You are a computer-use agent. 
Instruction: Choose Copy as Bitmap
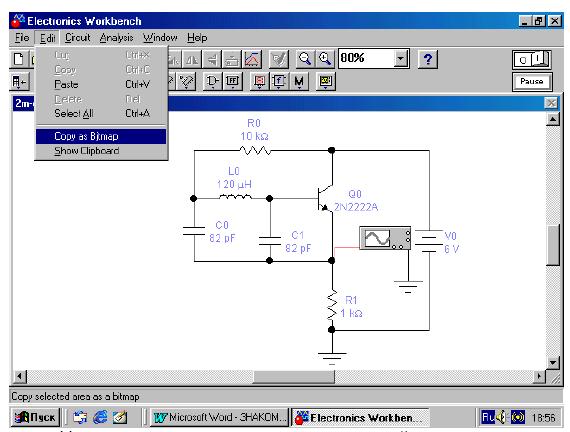point(101,136)
